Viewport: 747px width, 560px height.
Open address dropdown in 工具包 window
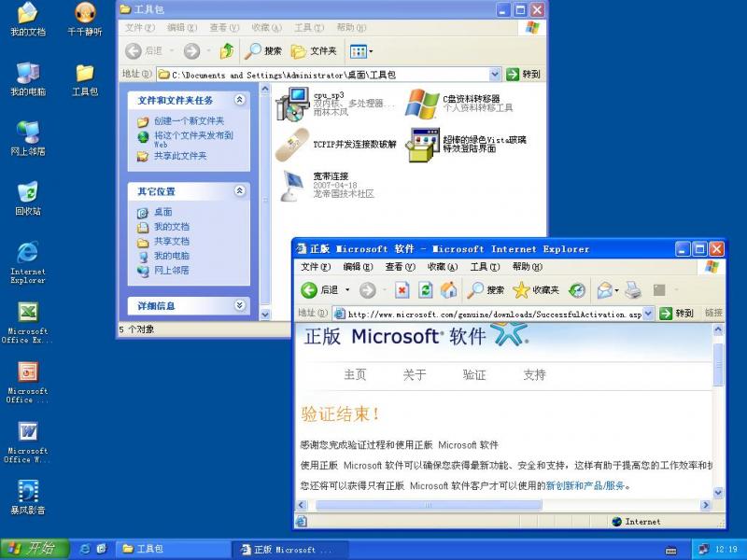(x=495, y=75)
